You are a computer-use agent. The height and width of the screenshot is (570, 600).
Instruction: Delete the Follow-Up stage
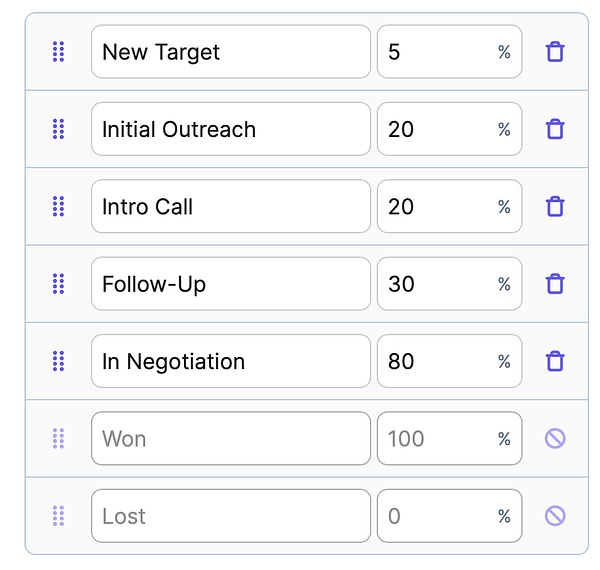click(555, 284)
